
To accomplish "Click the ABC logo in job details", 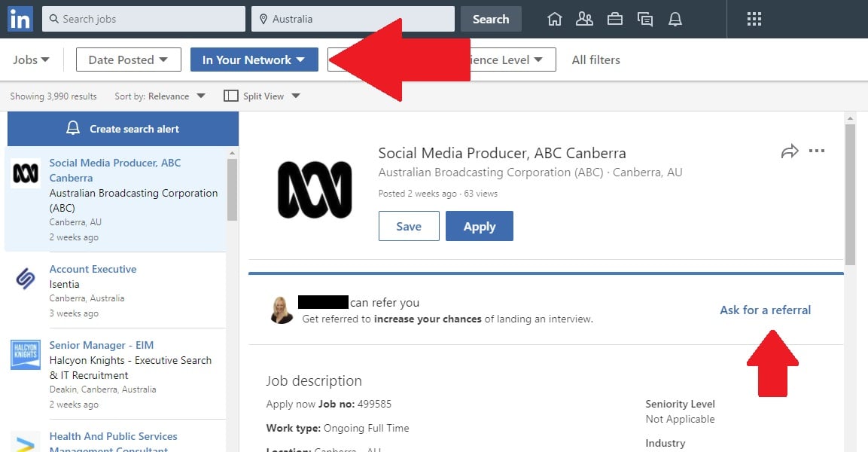I will pos(315,190).
